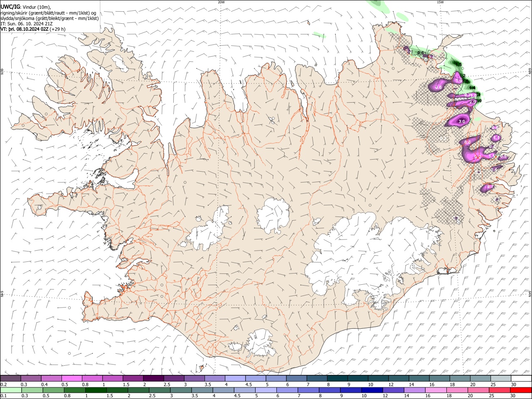
Task: Click the black 1.5 rain value near coast
Action: tap(458, 64)
